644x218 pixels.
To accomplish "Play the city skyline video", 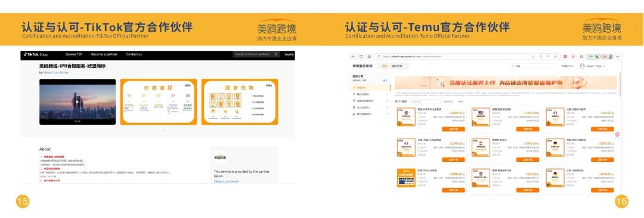I will (x=77, y=102).
